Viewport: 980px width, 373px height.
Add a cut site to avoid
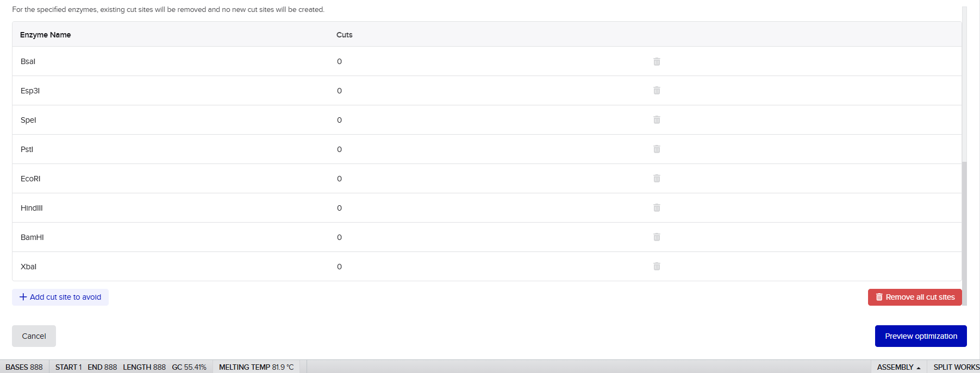pos(60,297)
